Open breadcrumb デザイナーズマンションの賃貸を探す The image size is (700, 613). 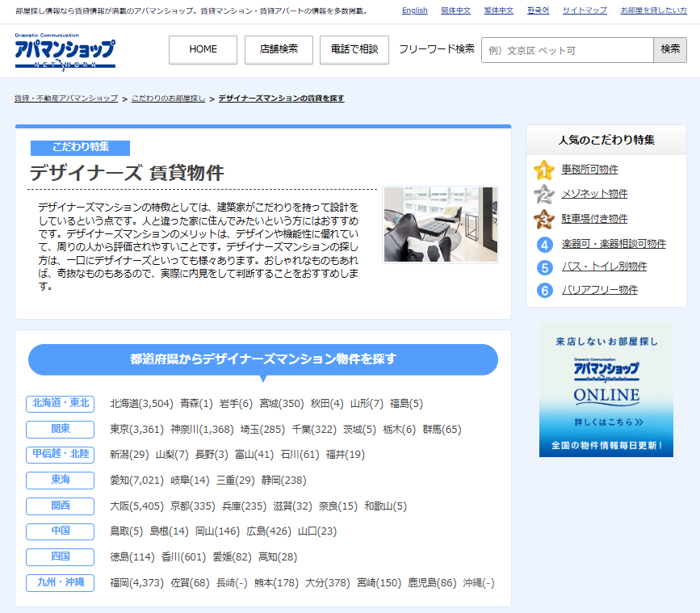click(x=281, y=99)
